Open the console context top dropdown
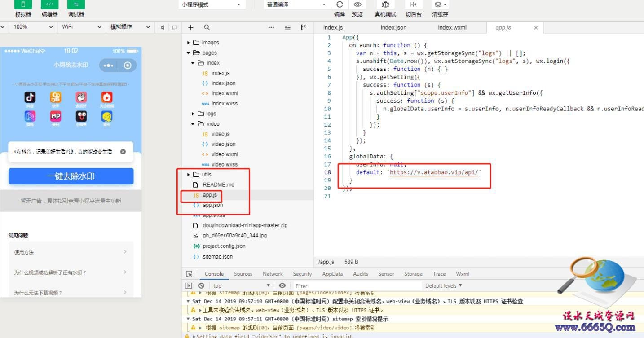Screen dimensions: 644x338 click(x=242, y=285)
